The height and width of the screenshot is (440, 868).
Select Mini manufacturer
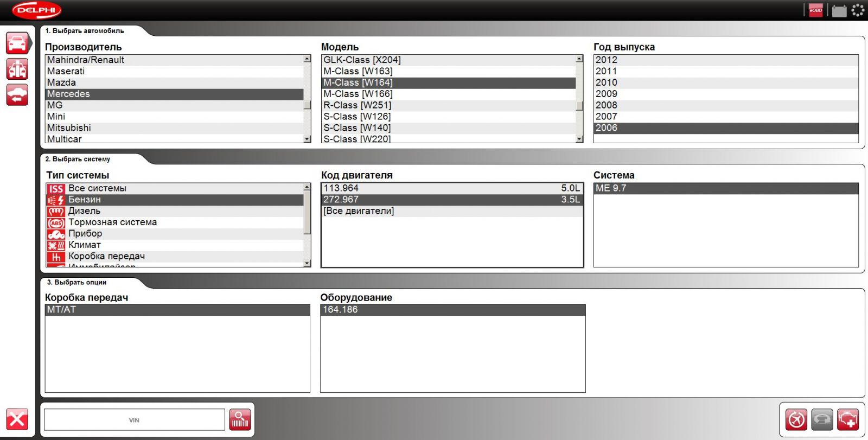coord(174,117)
